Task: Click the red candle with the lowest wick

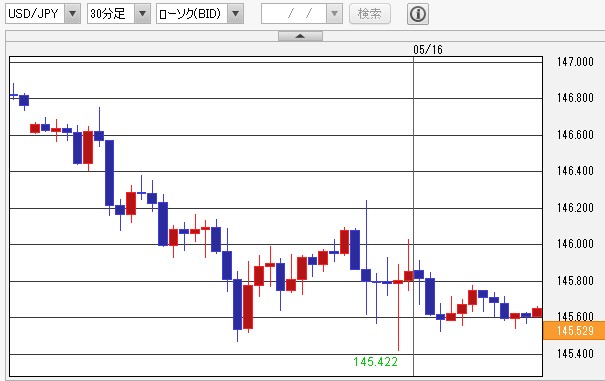Action: click(398, 282)
